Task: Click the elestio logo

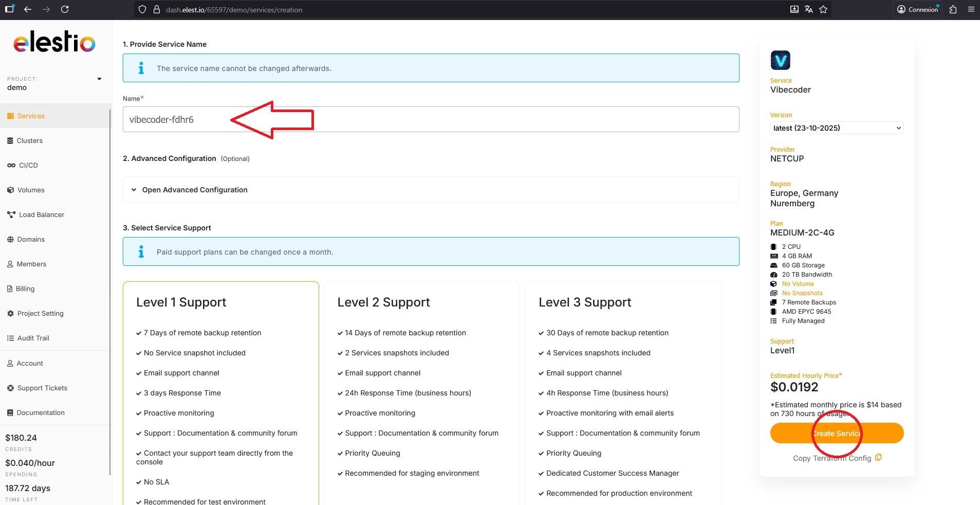Action: 54,42
